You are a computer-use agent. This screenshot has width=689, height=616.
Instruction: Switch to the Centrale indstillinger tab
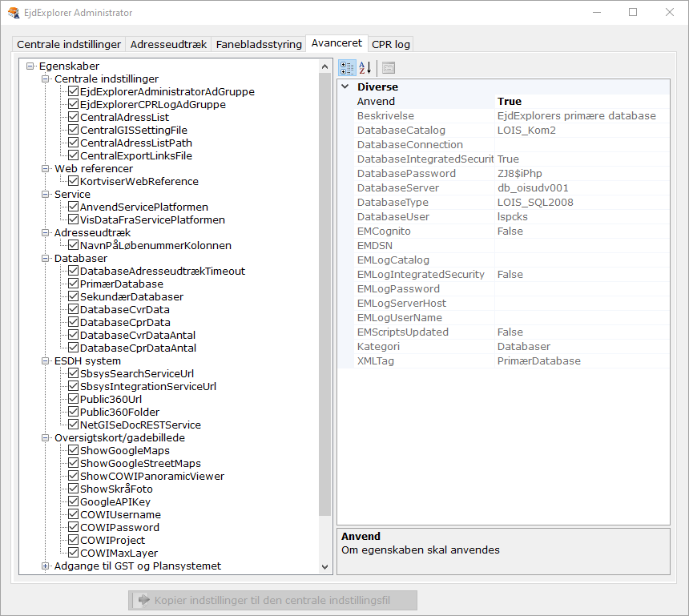coord(68,44)
